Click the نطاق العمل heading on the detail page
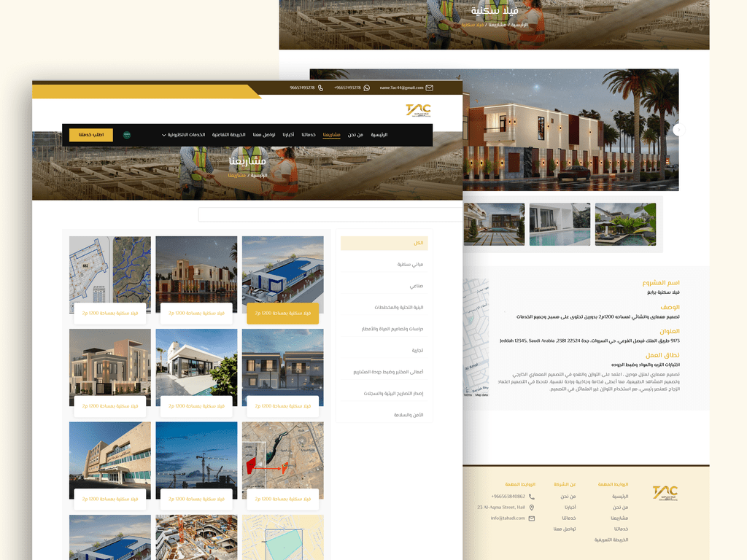 pyautogui.click(x=662, y=355)
